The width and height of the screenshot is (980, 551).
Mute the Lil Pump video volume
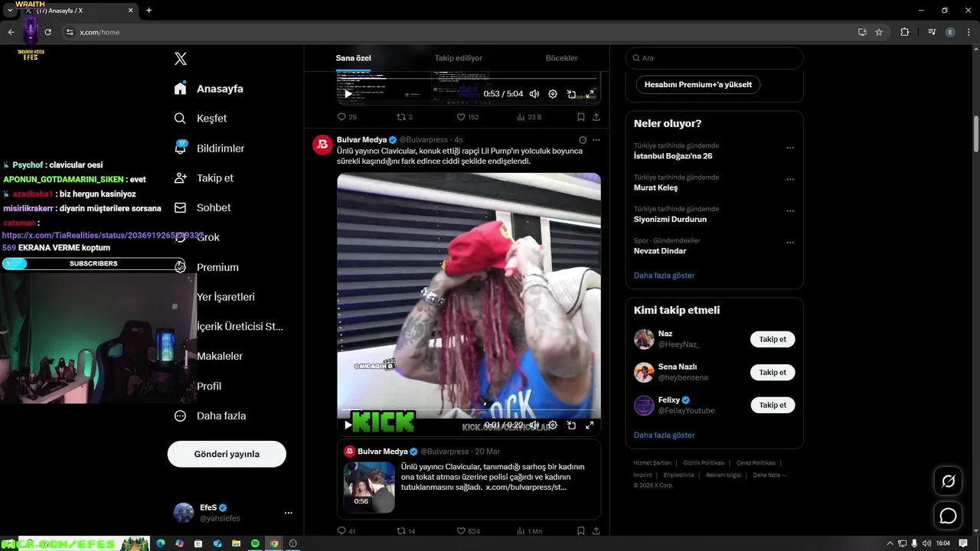[534, 425]
